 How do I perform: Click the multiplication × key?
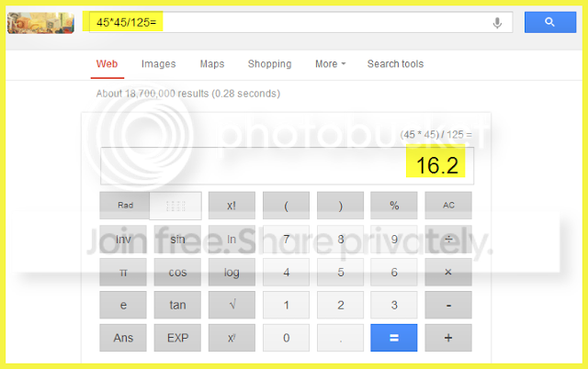coord(448,272)
